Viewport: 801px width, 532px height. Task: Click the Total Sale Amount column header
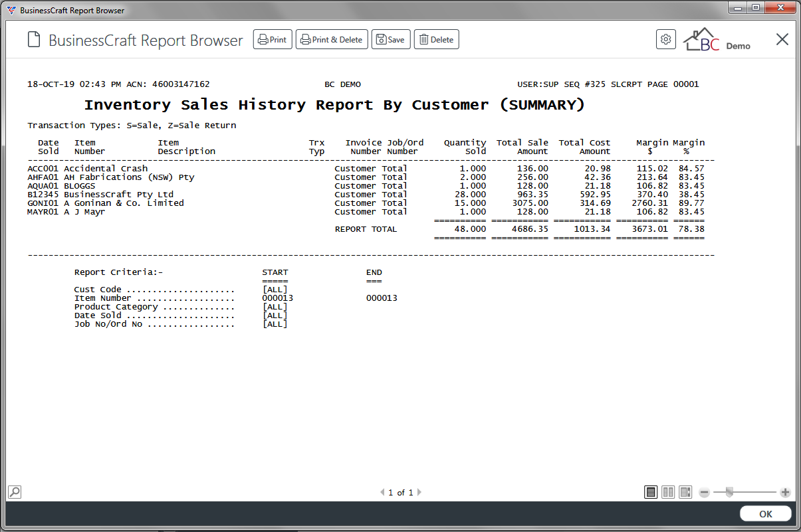pyautogui.click(x=522, y=147)
